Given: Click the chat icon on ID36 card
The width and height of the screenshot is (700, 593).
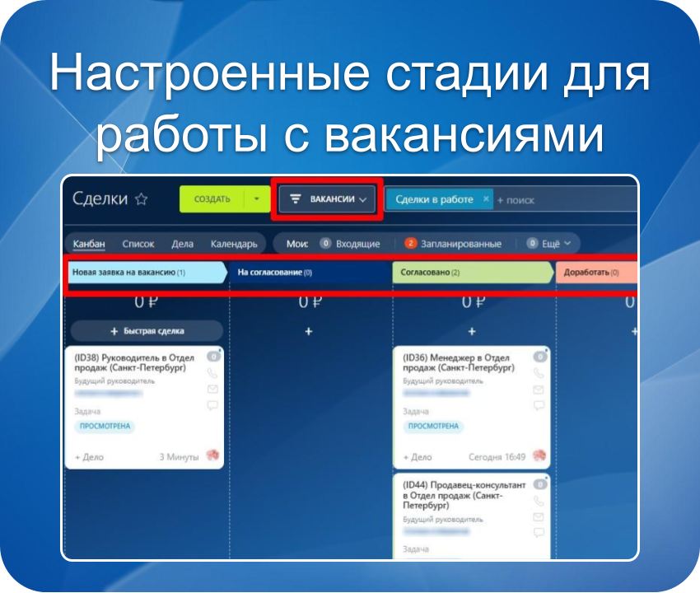Looking at the screenshot, I should [539, 405].
